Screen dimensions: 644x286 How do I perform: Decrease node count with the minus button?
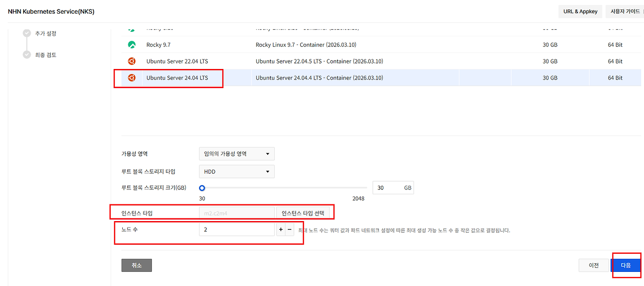[x=289, y=230]
